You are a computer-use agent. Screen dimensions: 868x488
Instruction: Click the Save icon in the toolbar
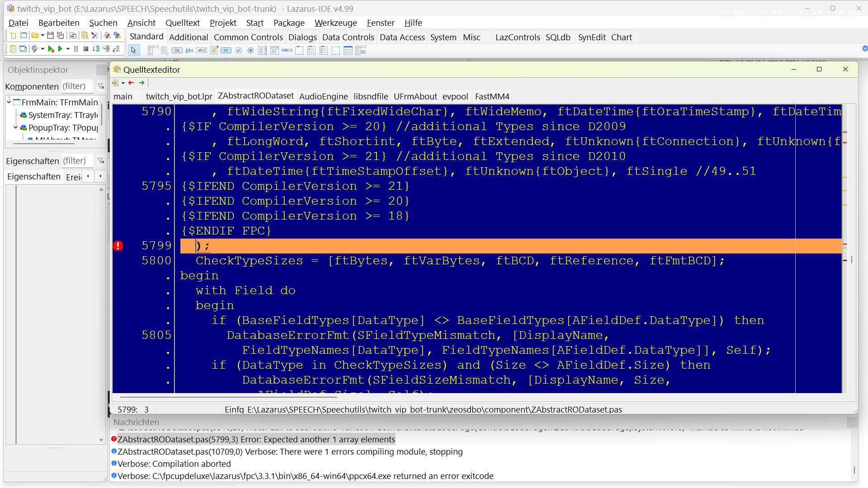coord(50,35)
